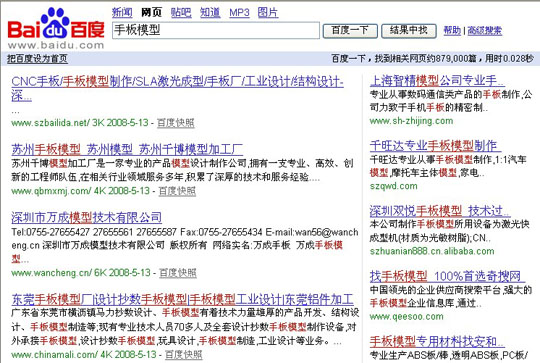Open the 帮助 link
The height and width of the screenshot is (363, 540).
[x=452, y=31]
